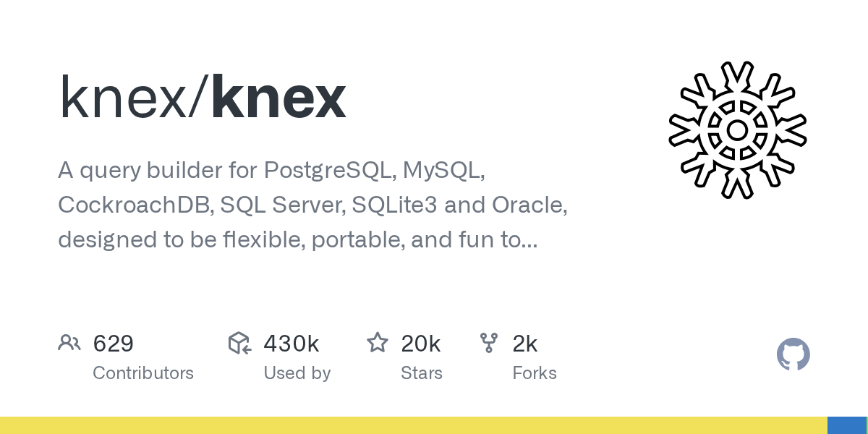Image resolution: width=868 pixels, height=434 pixels.
Task: Select the Stars label
Action: (x=422, y=373)
